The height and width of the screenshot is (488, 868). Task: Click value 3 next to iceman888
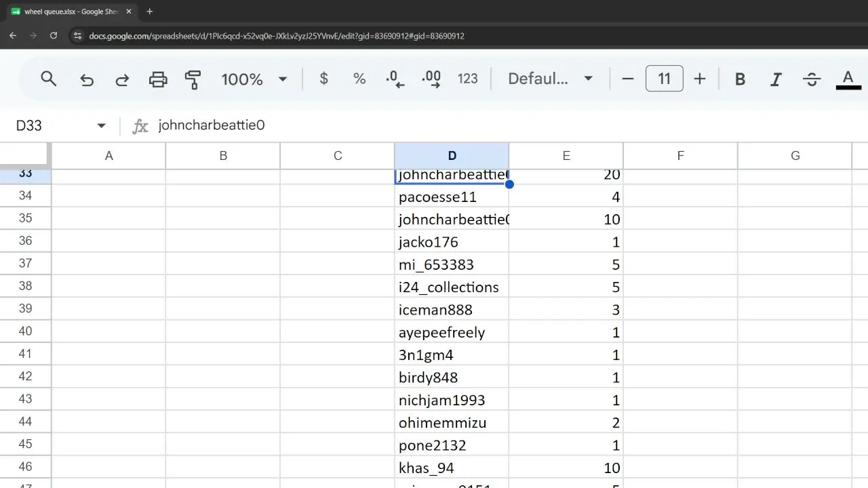coord(566,310)
